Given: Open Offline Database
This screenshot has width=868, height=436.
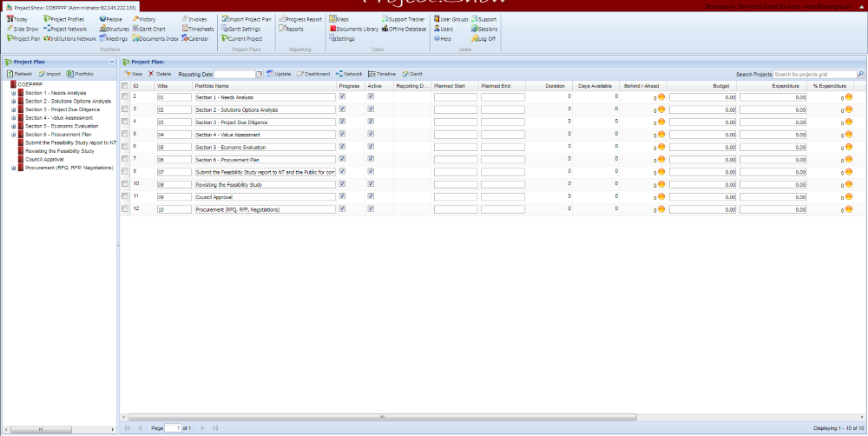Looking at the screenshot, I should point(404,29).
